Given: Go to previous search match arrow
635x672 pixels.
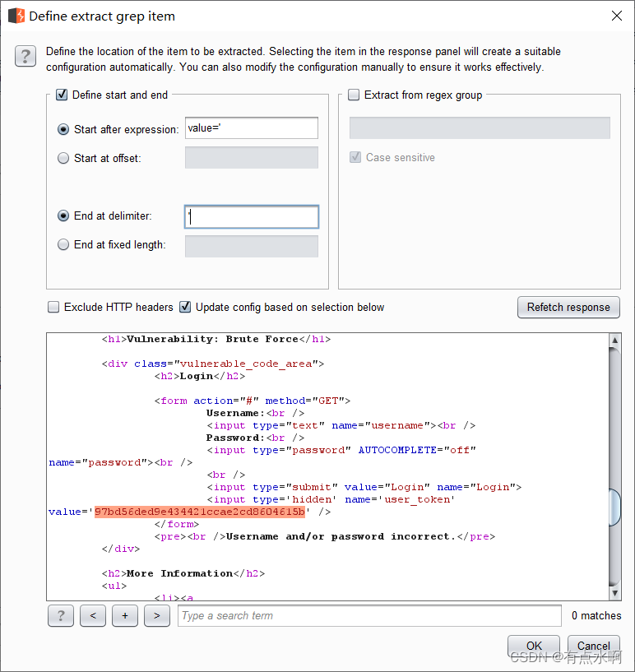Looking at the screenshot, I should [x=93, y=616].
